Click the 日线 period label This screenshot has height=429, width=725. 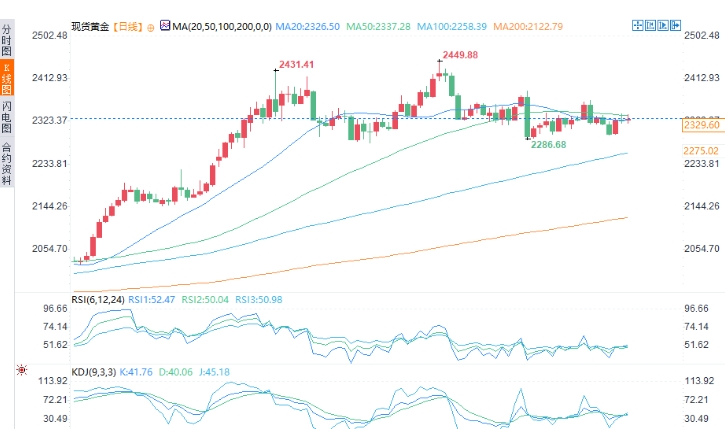128,27
